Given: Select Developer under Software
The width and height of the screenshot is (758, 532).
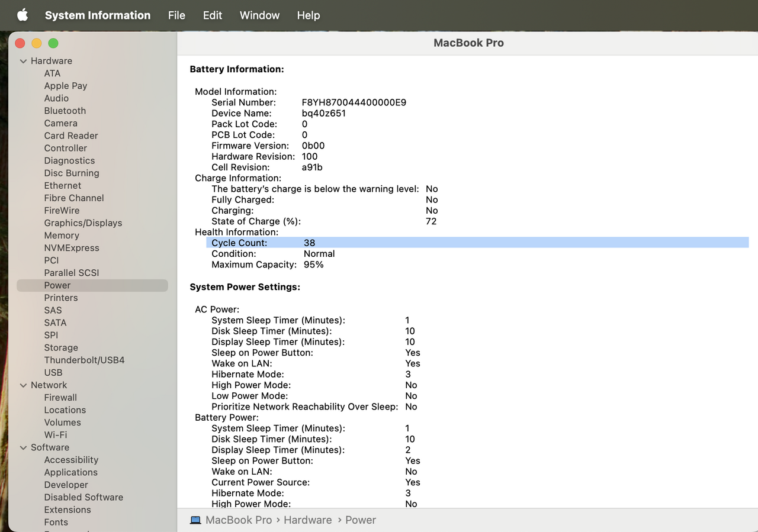Looking at the screenshot, I should pyautogui.click(x=66, y=485).
